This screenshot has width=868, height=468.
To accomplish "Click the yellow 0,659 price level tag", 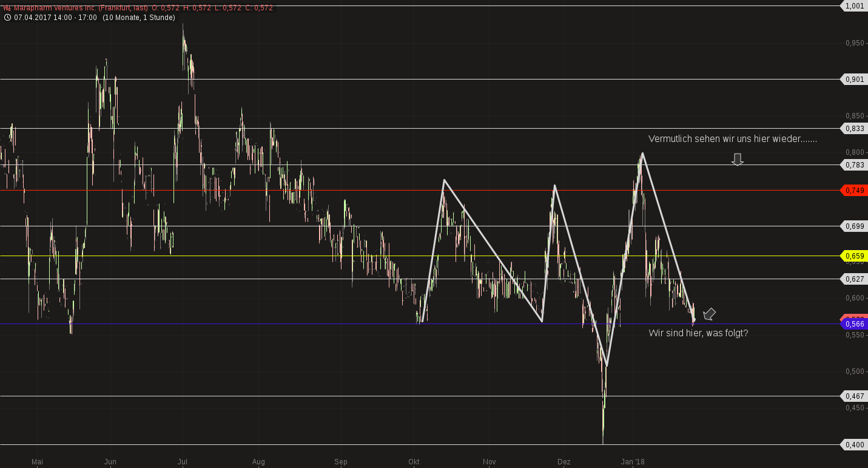I will click(x=854, y=256).
